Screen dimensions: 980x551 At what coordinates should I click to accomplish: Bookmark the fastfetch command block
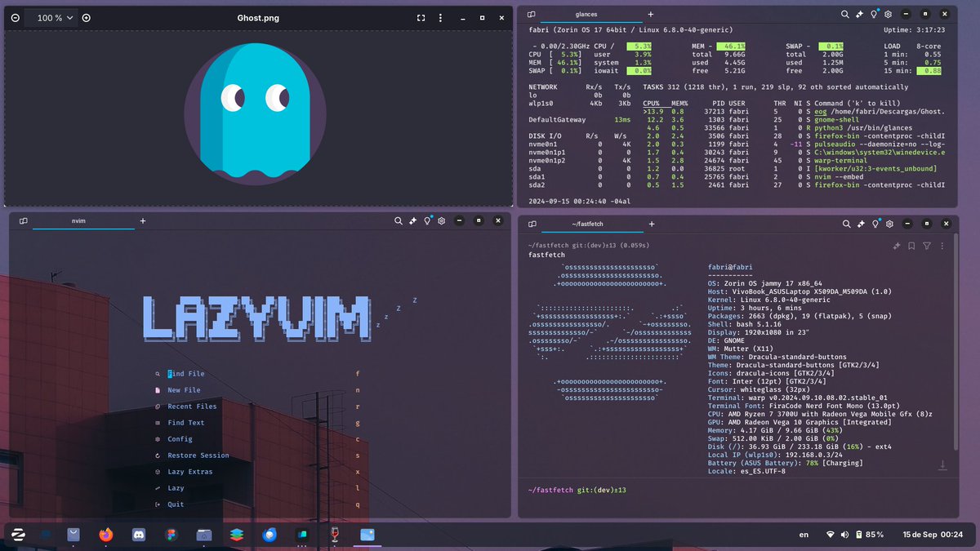[911, 247]
